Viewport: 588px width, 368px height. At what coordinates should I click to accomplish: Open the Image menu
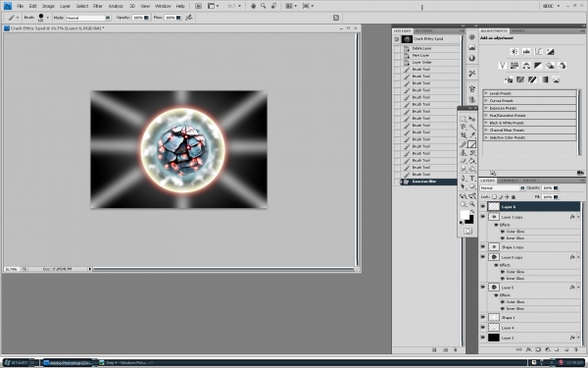tap(48, 6)
